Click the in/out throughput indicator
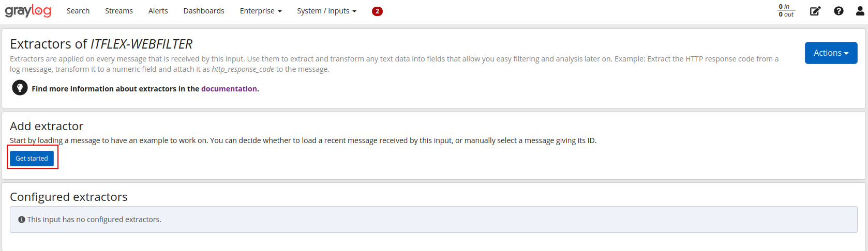Viewport: 868px width, 251px height. coord(786,11)
